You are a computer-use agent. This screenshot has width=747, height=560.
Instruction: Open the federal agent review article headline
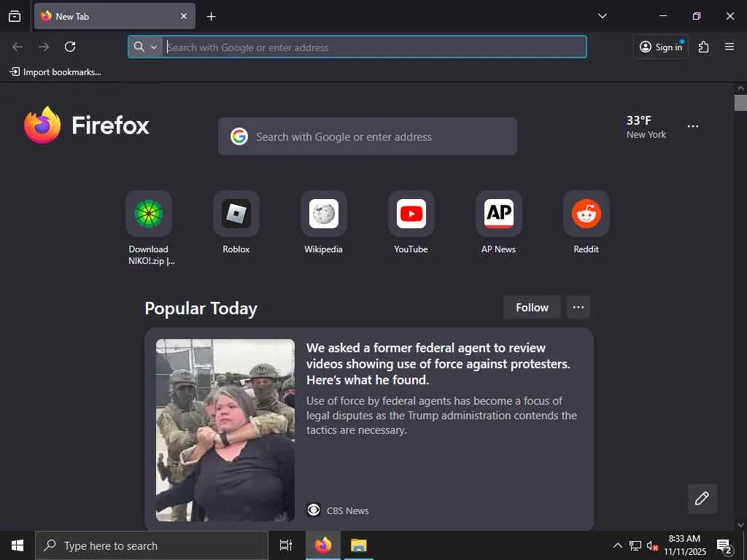[438, 364]
